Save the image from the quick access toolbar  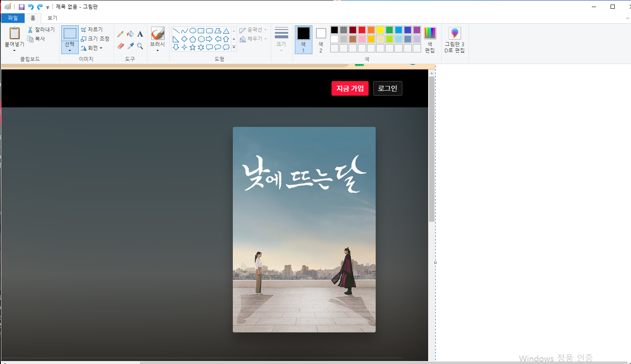coord(22,7)
